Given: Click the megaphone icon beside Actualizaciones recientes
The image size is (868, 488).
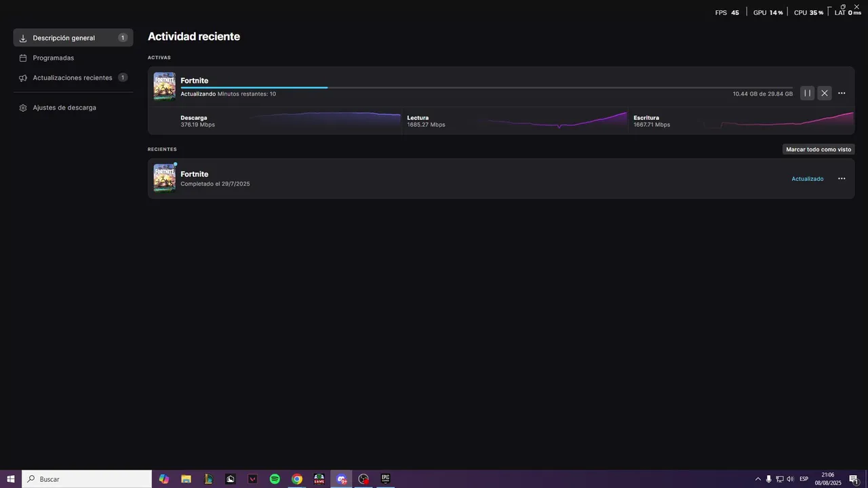Looking at the screenshot, I should [x=23, y=78].
